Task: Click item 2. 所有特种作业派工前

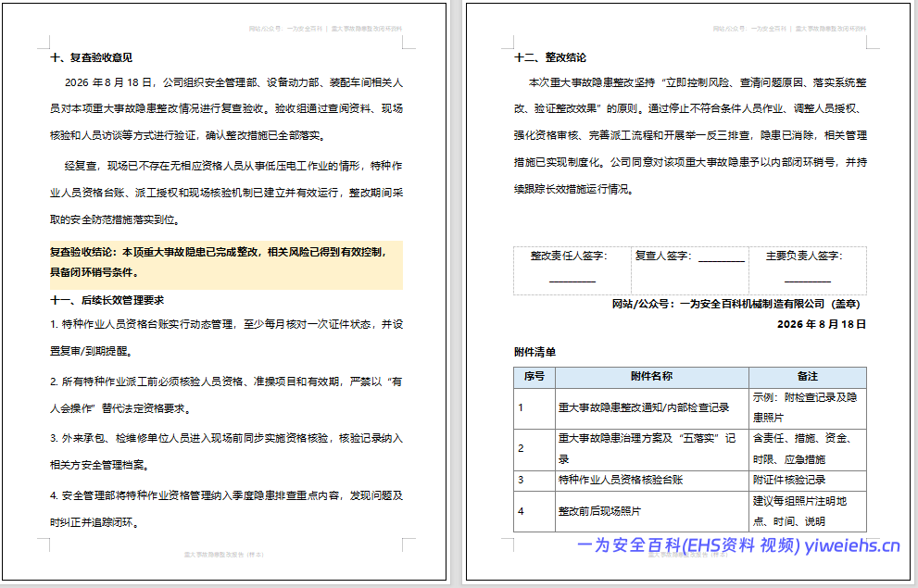Action: [227, 394]
